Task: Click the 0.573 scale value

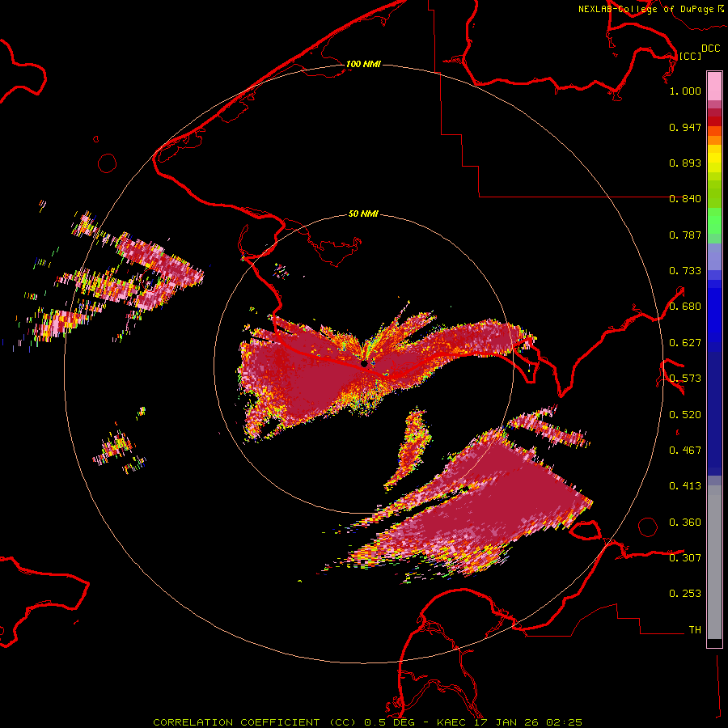Action: (x=685, y=379)
